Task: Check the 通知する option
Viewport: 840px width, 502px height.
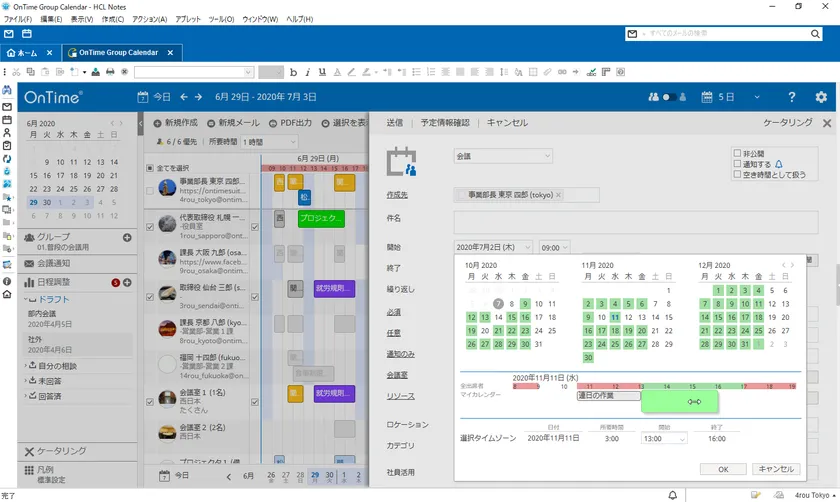Action: (737, 164)
